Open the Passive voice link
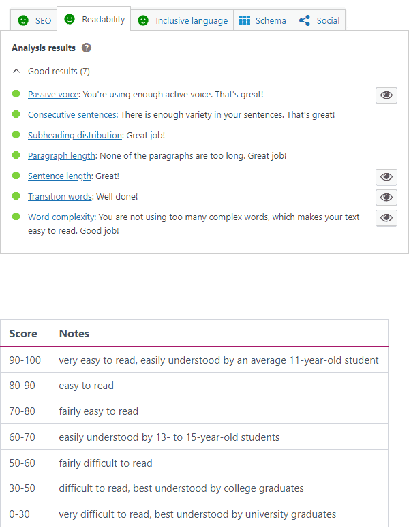411x532 pixels. (53, 94)
